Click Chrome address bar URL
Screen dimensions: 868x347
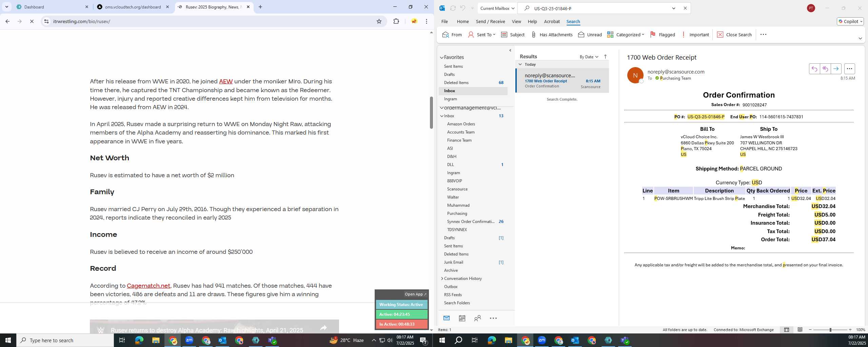tap(81, 21)
